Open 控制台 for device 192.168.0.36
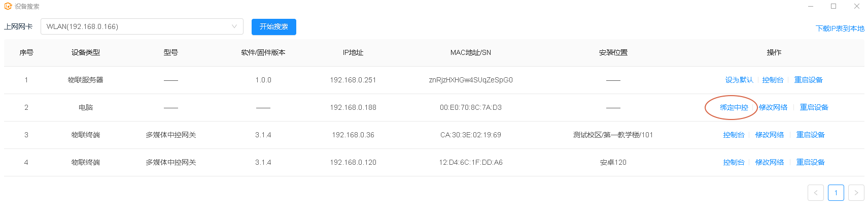The height and width of the screenshot is (210, 868). point(734,135)
